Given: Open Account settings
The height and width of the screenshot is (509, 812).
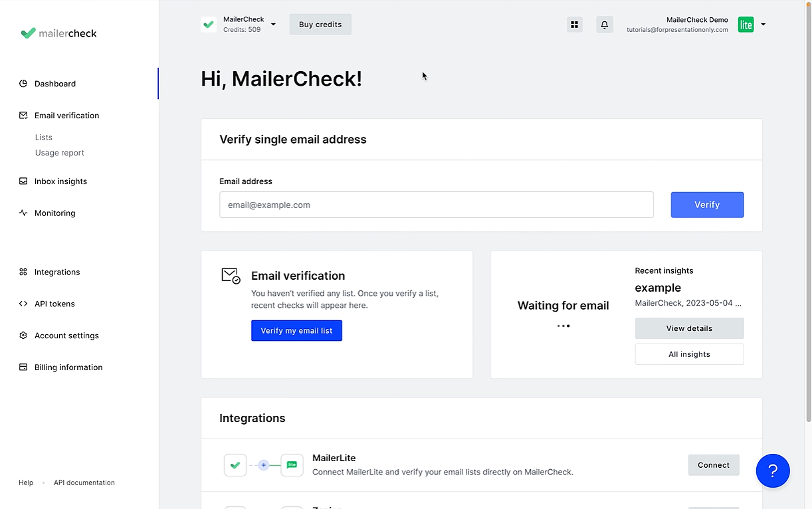Looking at the screenshot, I should coord(66,336).
